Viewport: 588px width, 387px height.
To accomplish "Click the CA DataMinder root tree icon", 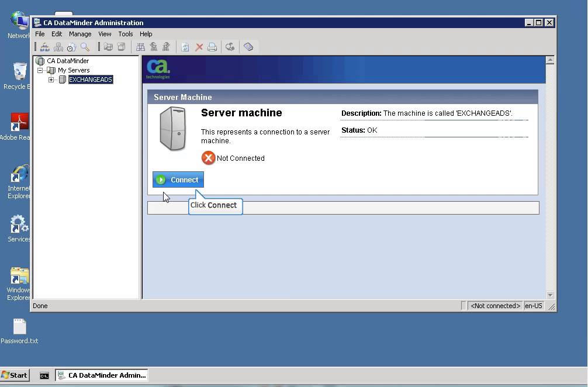I will (x=40, y=61).
